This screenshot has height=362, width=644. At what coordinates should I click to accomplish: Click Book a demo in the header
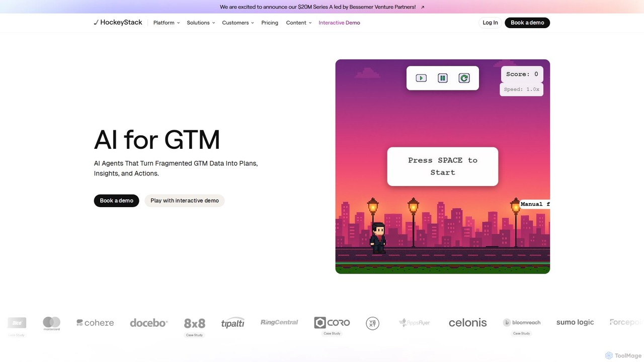coord(527,23)
